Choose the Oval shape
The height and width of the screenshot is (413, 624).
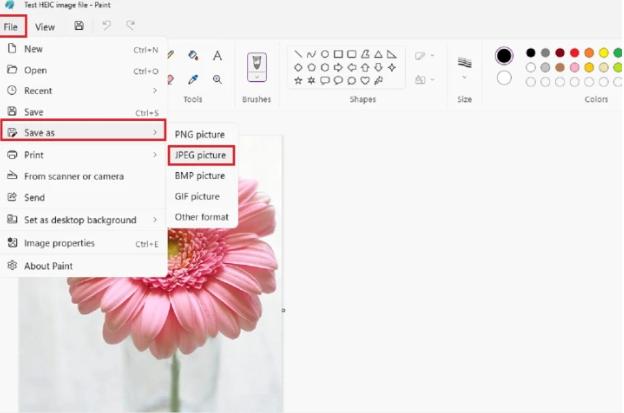click(325, 54)
